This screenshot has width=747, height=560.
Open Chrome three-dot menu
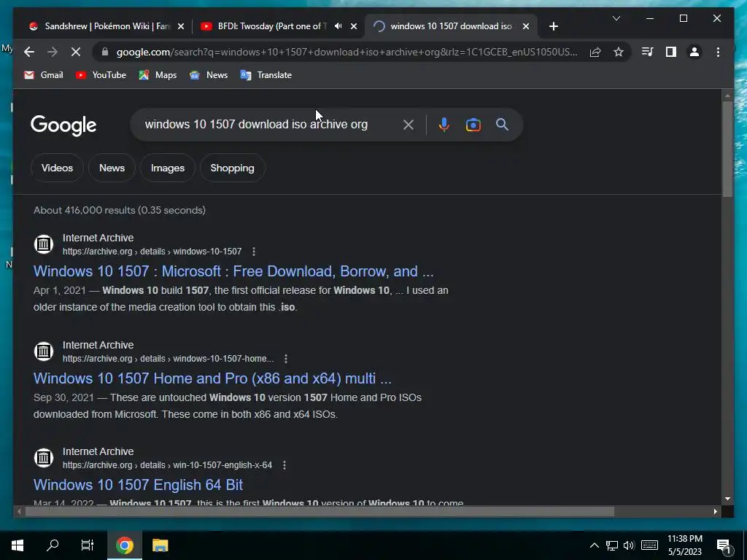[718, 52]
